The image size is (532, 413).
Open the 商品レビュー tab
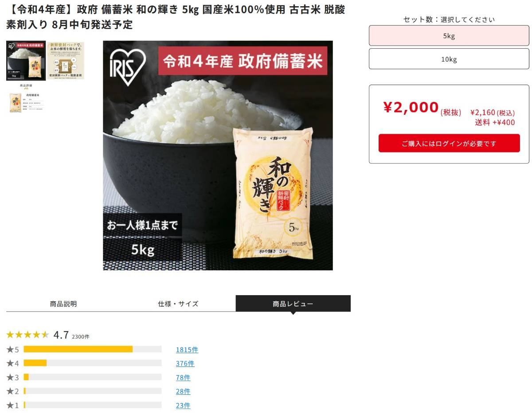click(293, 304)
